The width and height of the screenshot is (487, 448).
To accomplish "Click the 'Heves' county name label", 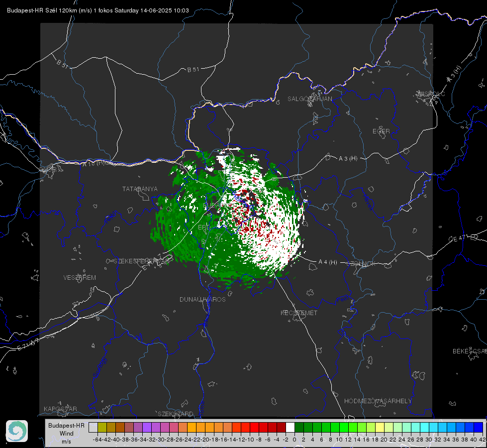I will (368, 203).
